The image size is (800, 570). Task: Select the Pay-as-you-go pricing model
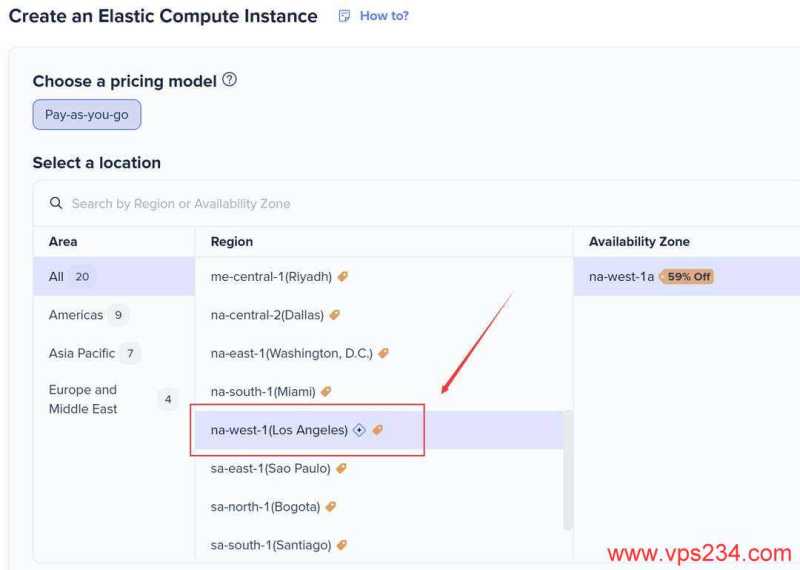(x=87, y=115)
